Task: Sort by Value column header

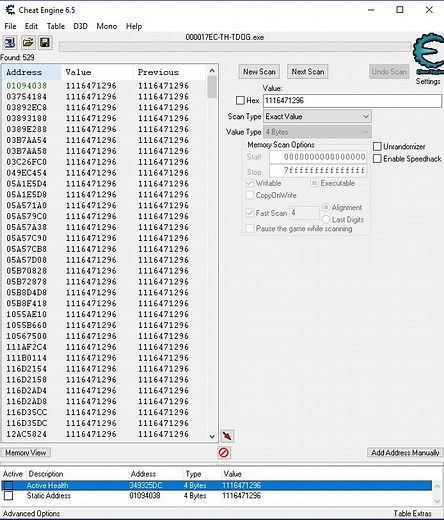Action: pos(97,72)
